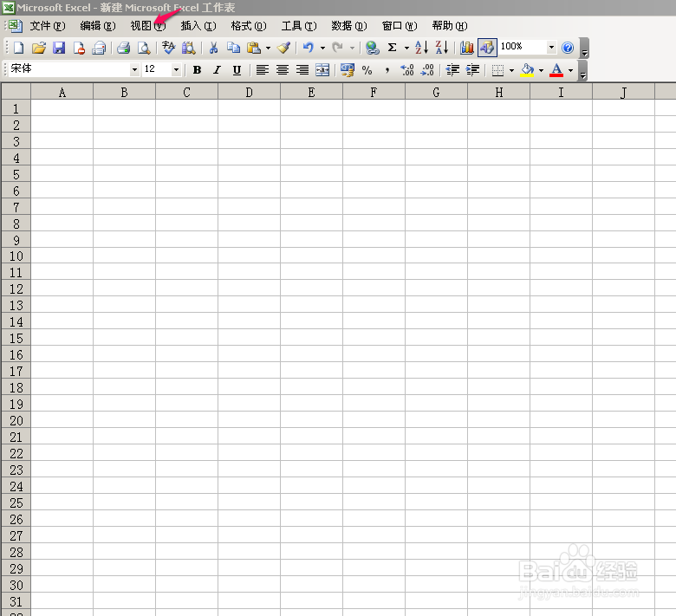This screenshot has height=616, width=676.
Task: Click the Permission icon on the toolbar
Action: (x=79, y=48)
